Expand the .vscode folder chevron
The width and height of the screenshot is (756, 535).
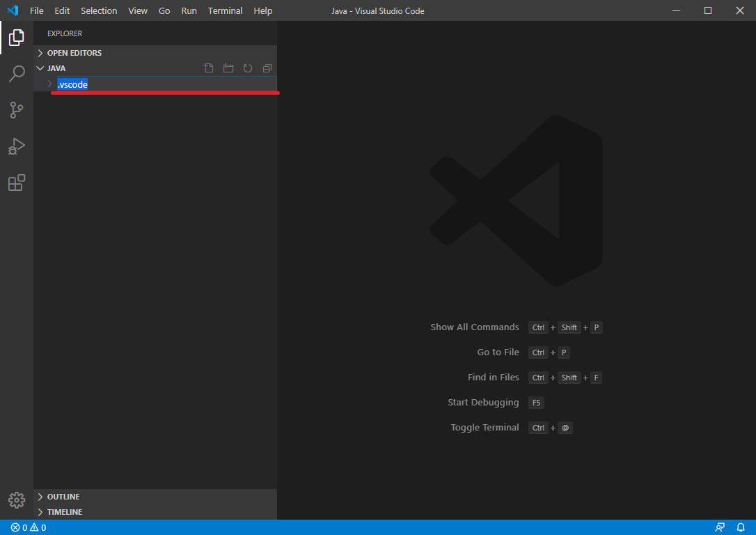tap(49, 84)
